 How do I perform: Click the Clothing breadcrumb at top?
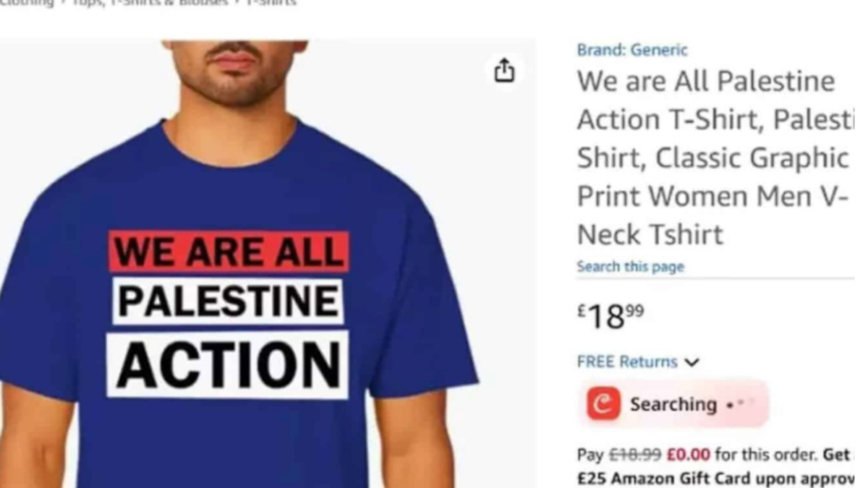[27, 3]
